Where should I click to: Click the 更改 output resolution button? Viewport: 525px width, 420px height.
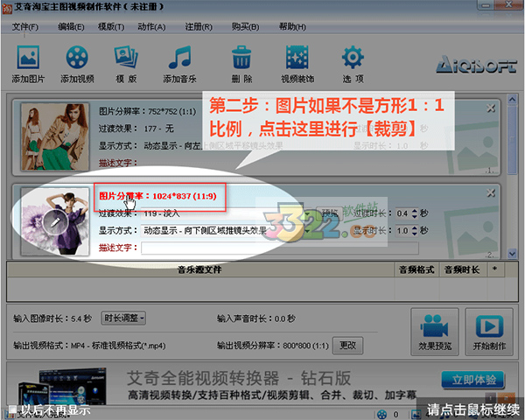[x=347, y=346]
